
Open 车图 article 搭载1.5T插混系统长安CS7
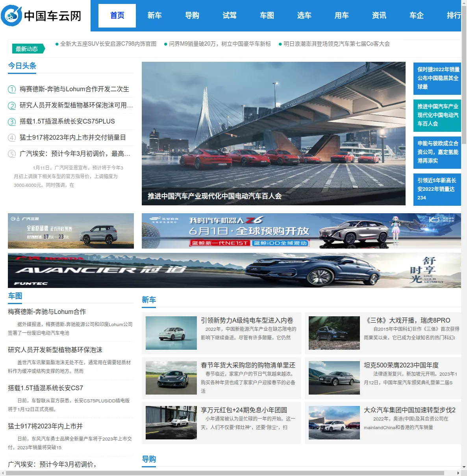pos(46,388)
